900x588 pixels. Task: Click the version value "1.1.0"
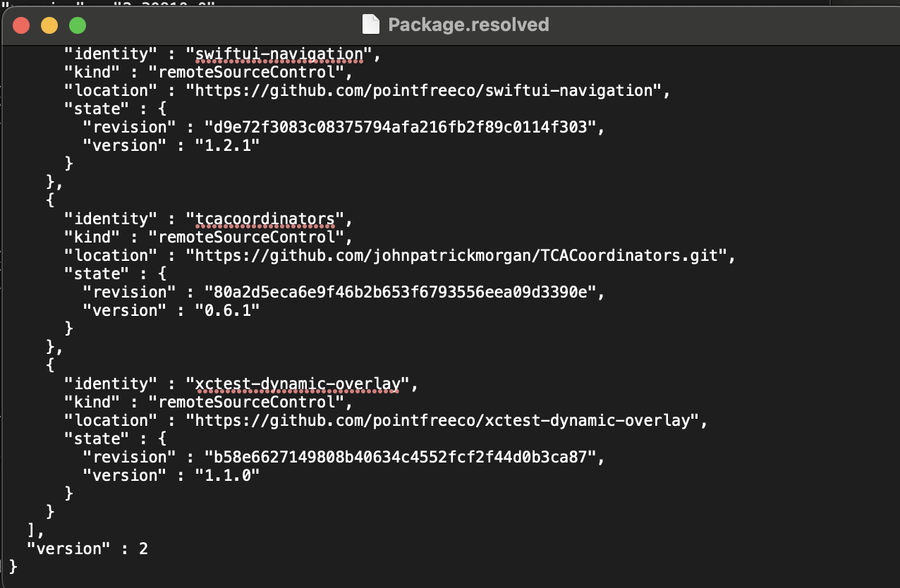coord(228,475)
